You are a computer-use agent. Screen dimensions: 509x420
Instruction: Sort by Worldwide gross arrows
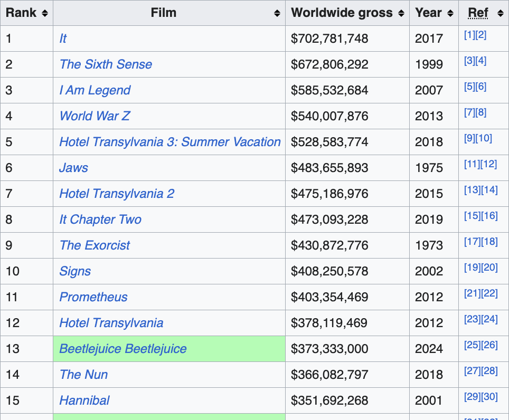(401, 13)
